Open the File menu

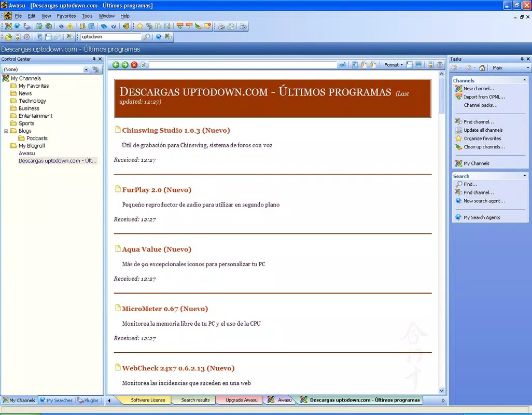18,16
